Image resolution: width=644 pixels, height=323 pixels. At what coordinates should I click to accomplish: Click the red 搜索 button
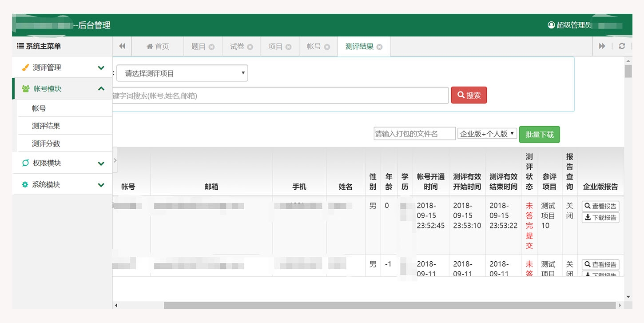469,95
